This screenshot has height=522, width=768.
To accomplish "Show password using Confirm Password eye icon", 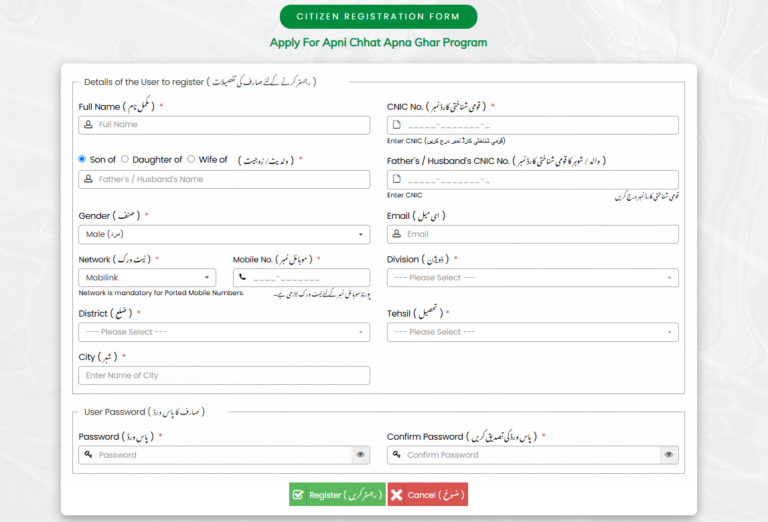I will click(x=669, y=454).
